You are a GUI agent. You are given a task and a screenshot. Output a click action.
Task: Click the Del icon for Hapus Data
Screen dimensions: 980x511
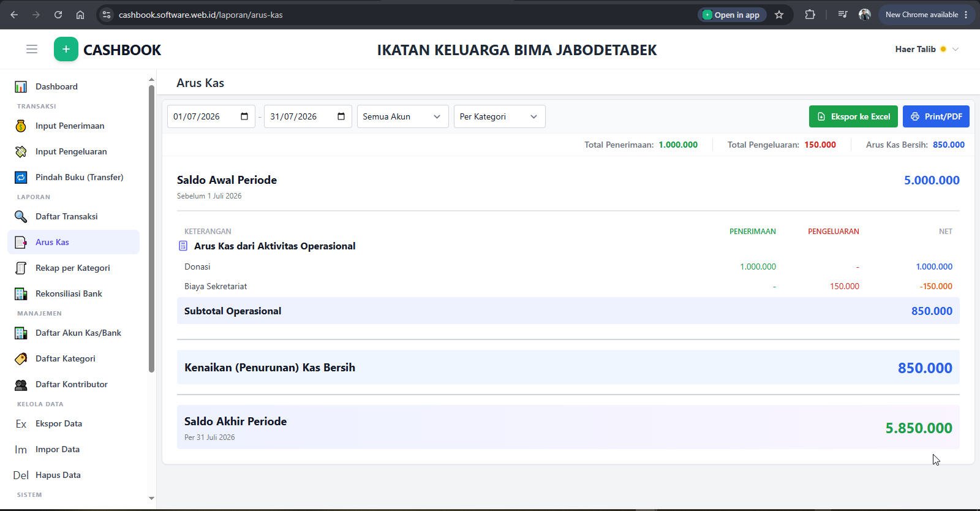click(21, 475)
